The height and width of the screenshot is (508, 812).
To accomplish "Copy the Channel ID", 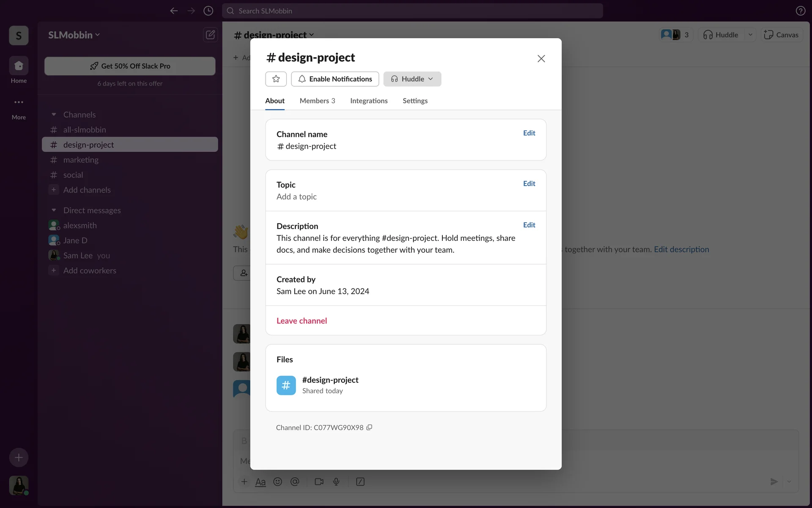I will [x=369, y=428].
